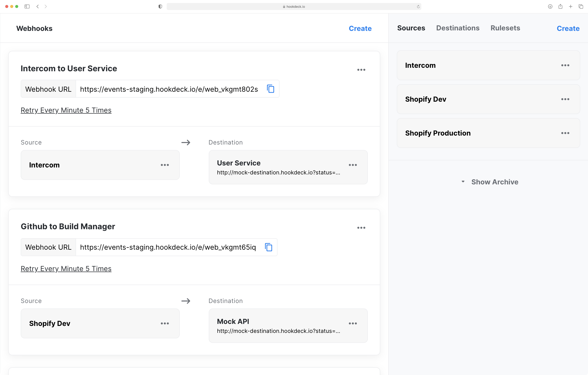Switch to the Destinations tab
Image resolution: width=588 pixels, height=375 pixels.
click(x=458, y=28)
